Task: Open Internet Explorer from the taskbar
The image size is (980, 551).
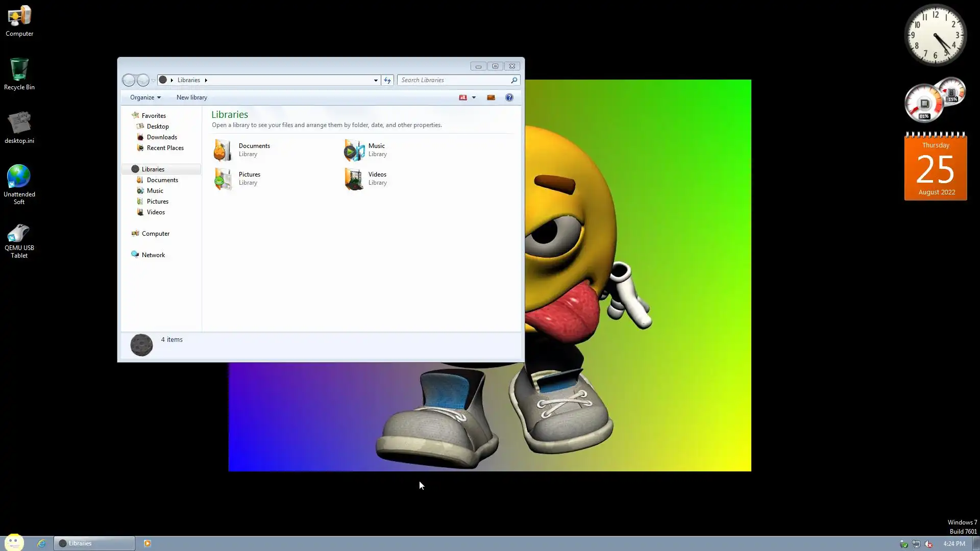Action: [41, 543]
